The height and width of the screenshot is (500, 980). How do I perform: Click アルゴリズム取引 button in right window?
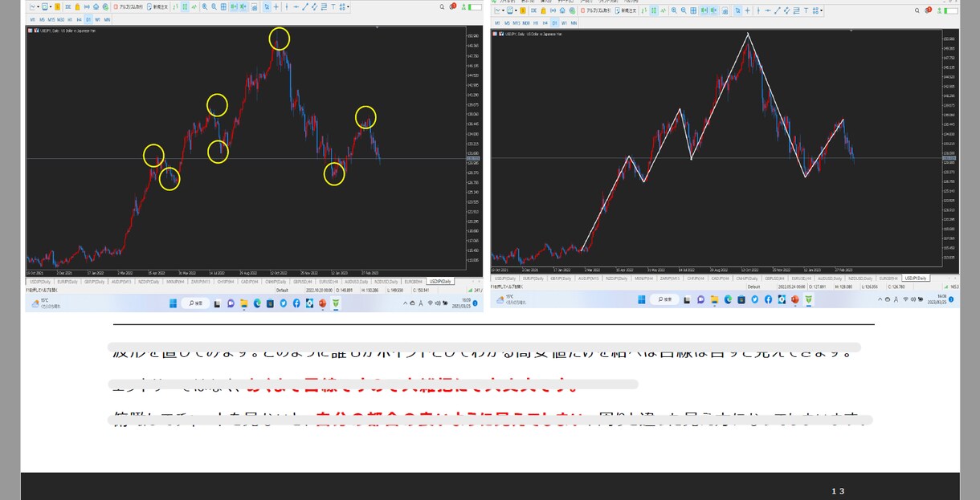point(596,10)
